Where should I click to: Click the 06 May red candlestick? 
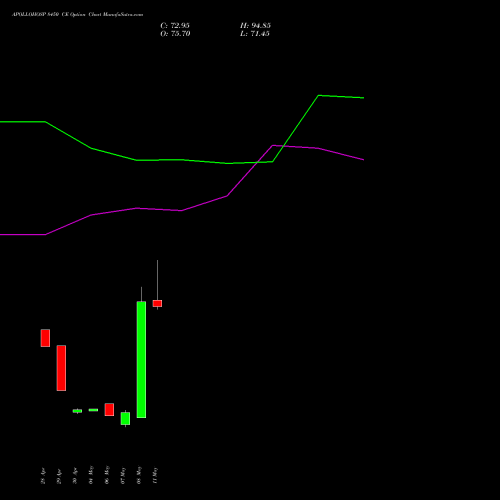point(109,410)
